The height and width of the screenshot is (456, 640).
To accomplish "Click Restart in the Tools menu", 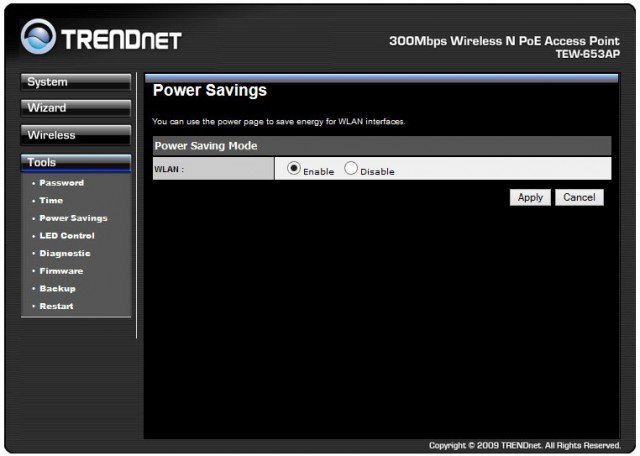I will (x=56, y=306).
